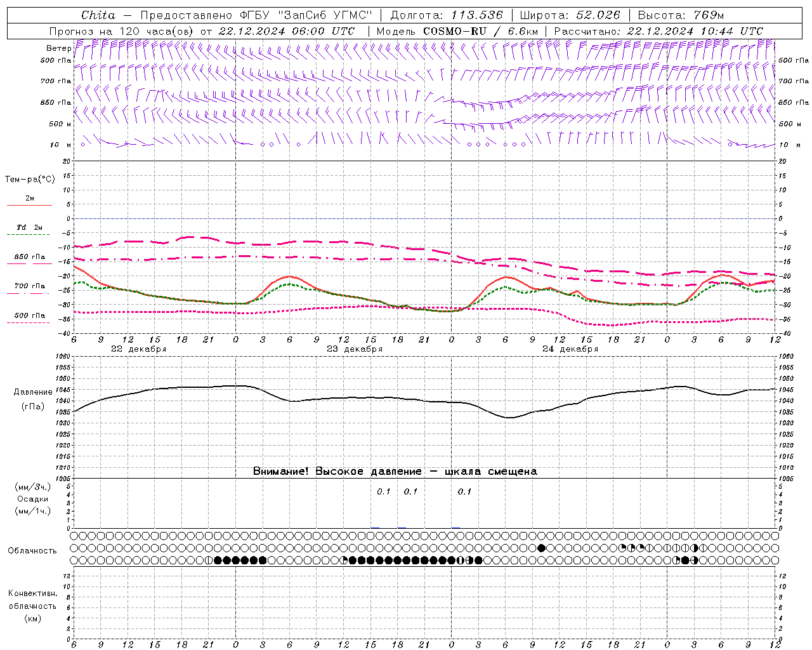Click the date label "22 декабря"
Image resolution: width=812 pixels, height=650 pixels.
click(x=138, y=349)
